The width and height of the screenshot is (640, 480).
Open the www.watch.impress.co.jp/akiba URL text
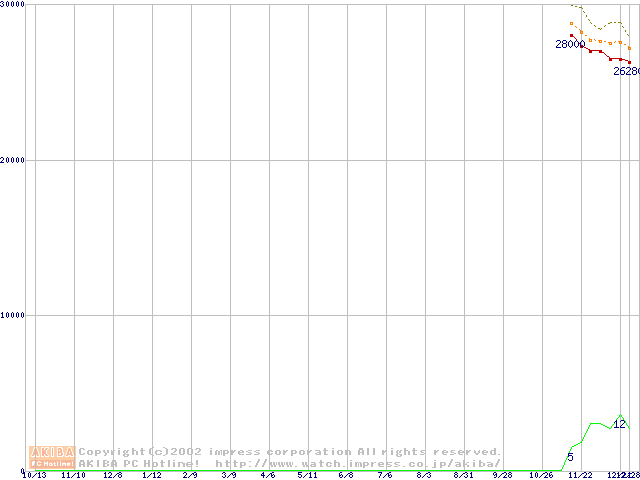[358, 463]
